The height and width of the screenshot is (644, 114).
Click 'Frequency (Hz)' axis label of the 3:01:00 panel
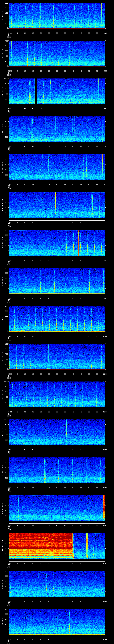click(x=3, y=16)
